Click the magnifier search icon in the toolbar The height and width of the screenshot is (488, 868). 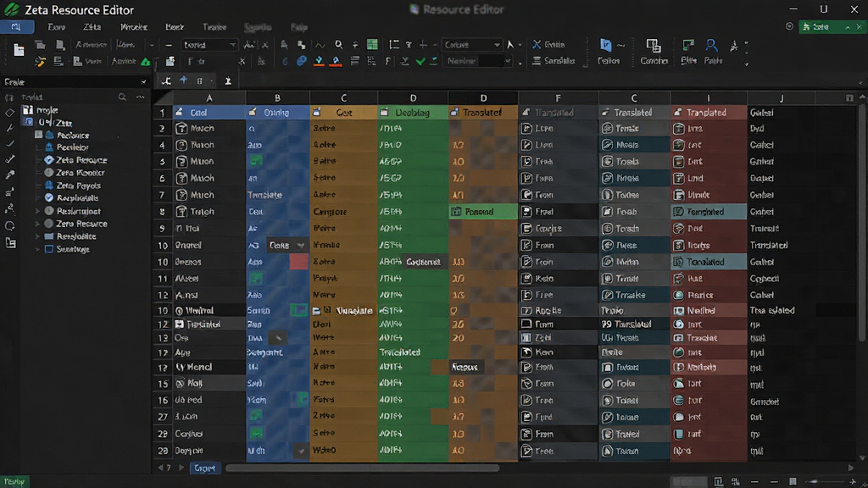point(338,45)
